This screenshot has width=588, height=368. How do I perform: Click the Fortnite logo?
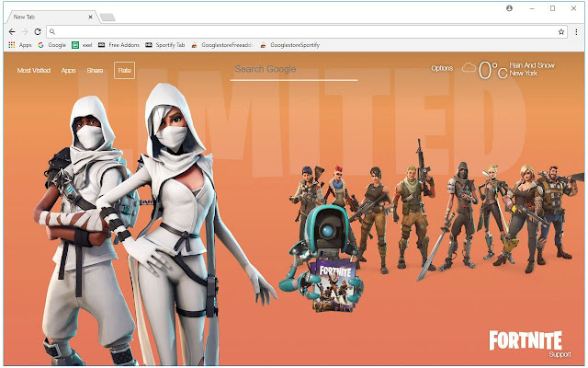526,340
